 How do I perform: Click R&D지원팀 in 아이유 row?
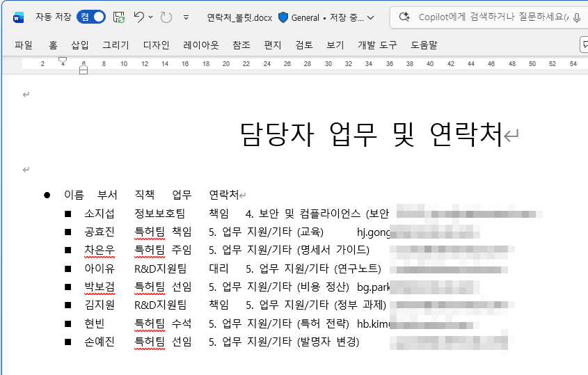(161, 269)
